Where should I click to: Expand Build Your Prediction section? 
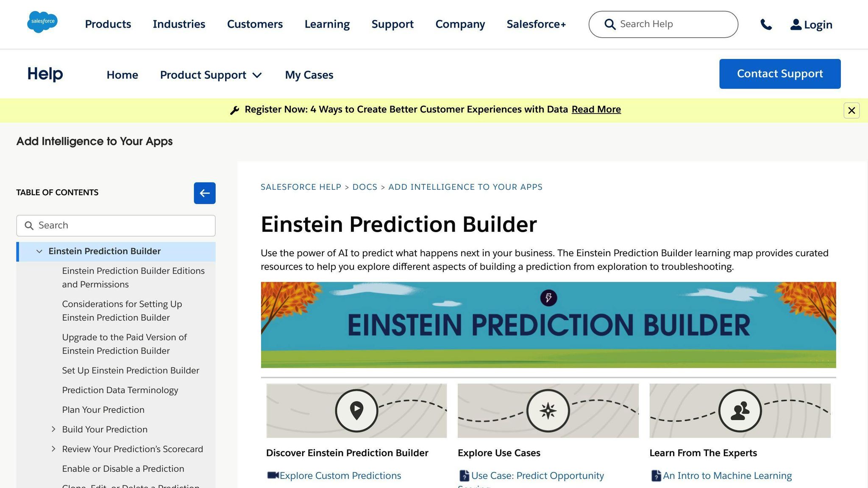click(53, 429)
